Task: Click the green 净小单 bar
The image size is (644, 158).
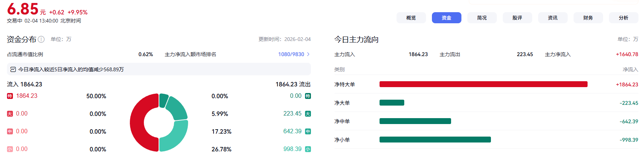Action: tap(435, 140)
